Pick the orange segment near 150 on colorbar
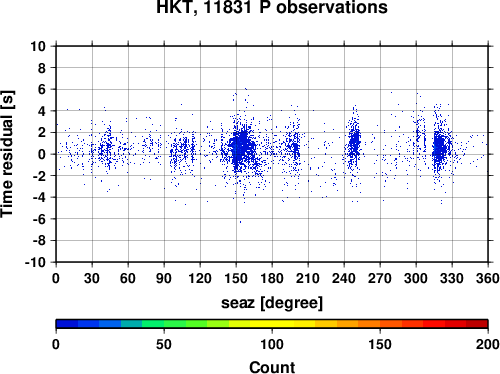The height and width of the screenshot is (374, 500). coord(380,324)
